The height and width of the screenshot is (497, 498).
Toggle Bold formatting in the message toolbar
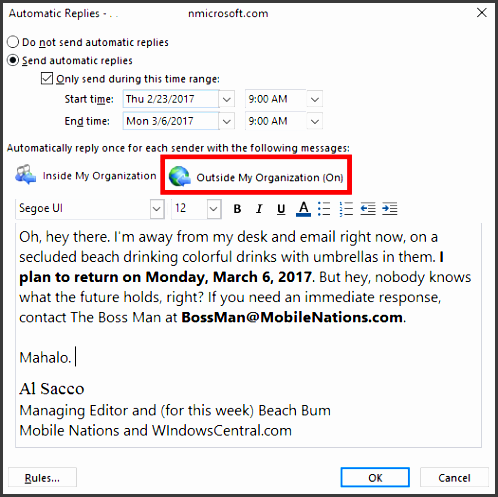pyautogui.click(x=237, y=209)
